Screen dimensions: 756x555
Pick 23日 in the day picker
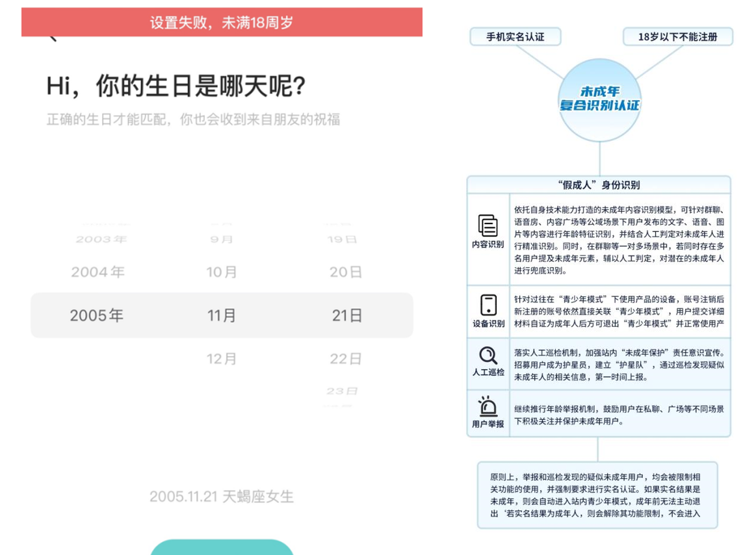[343, 391]
